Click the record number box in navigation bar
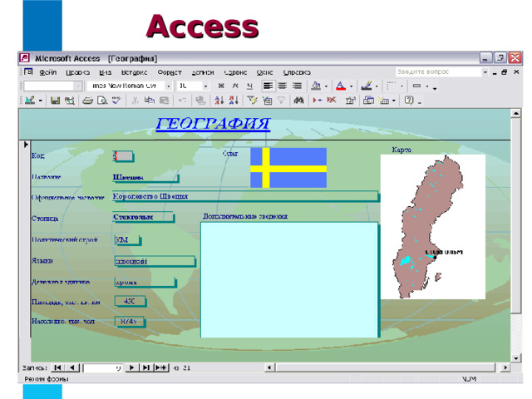The width and height of the screenshot is (532, 399). click(x=102, y=367)
